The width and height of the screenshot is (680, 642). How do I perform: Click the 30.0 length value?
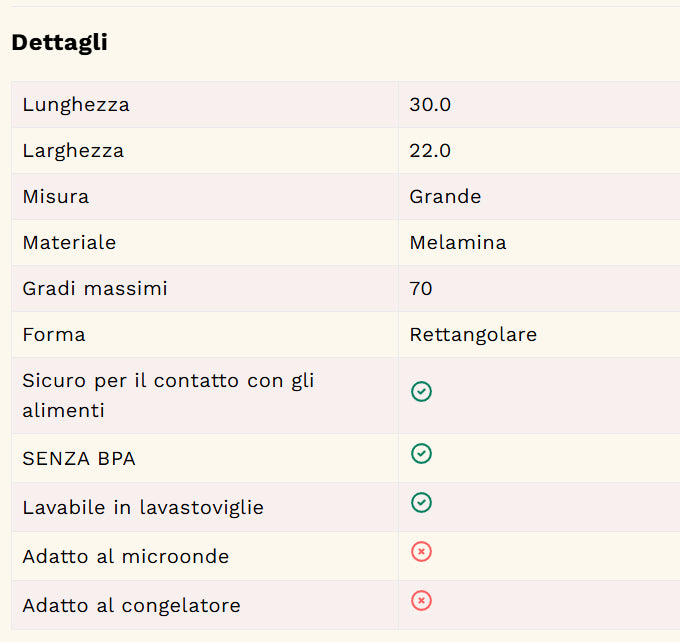pos(430,105)
